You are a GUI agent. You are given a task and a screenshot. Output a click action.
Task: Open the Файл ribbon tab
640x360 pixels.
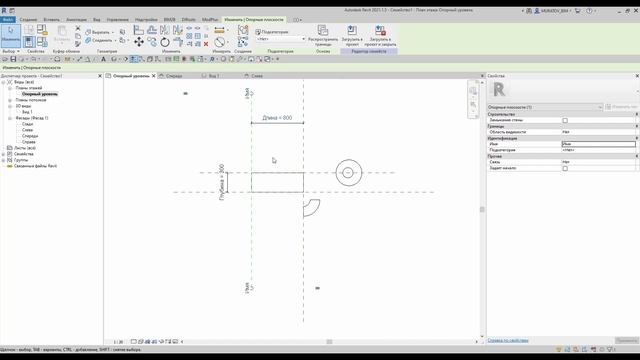coord(8,20)
